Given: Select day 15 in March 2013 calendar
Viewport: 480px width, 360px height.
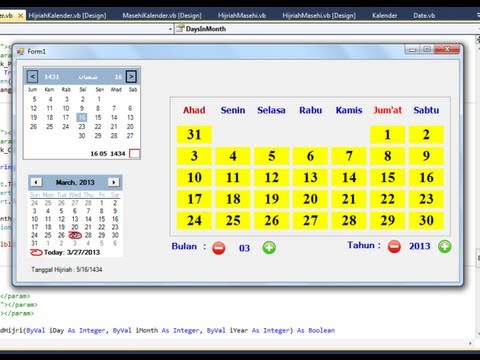Looking at the screenshot, I should (102, 219).
